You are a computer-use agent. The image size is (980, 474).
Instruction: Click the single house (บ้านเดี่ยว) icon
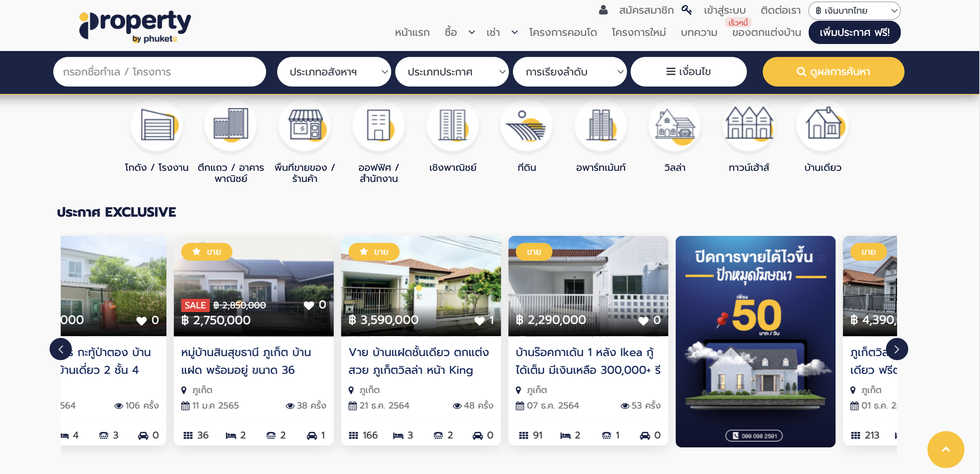822,126
